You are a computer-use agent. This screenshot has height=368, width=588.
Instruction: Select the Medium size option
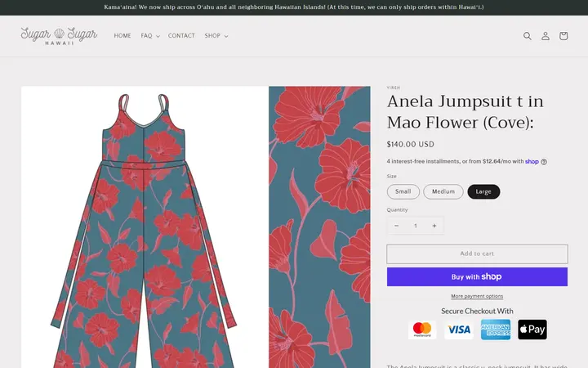pos(443,191)
